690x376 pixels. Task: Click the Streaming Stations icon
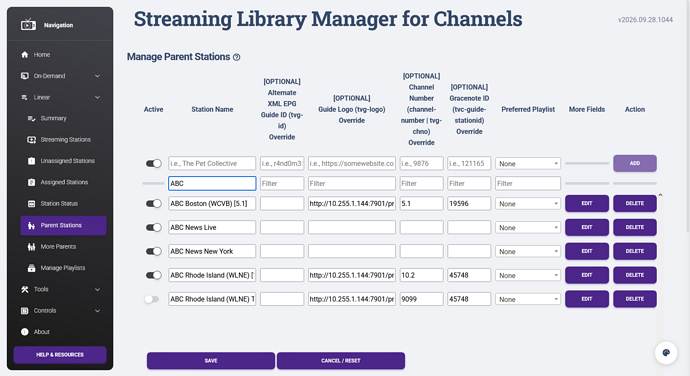[x=31, y=140]
